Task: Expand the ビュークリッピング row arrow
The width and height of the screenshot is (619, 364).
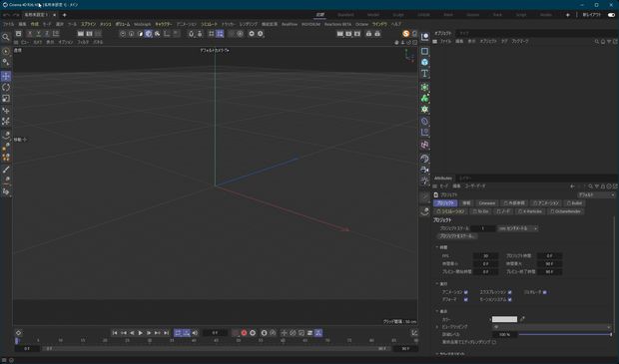Action: pyautogui.click(x=437, y=327)
